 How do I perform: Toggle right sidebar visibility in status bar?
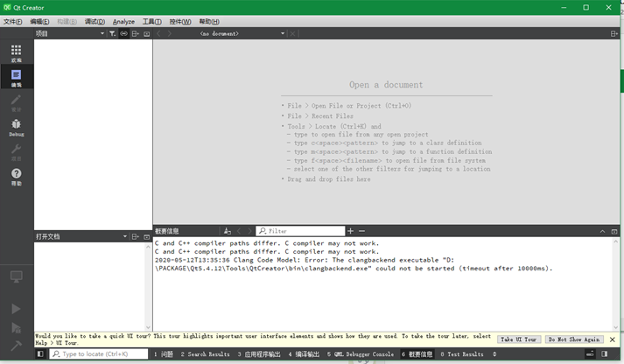pyautogui.click(x=605, y=353)
